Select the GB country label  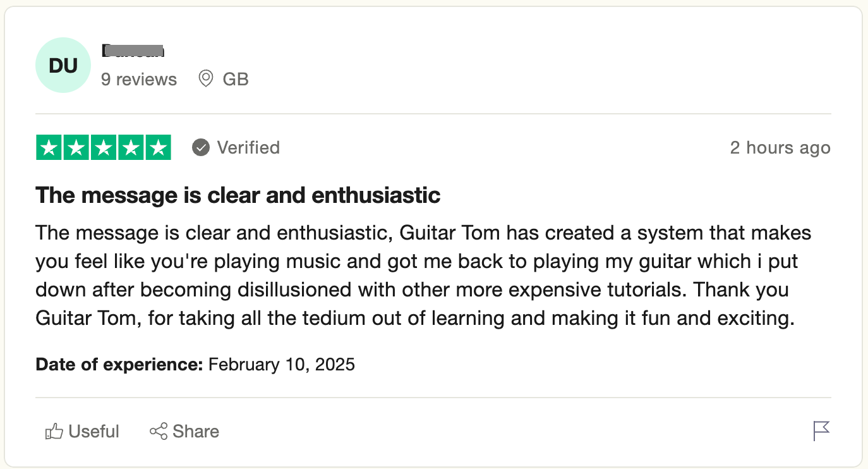[x=236, y=80]
